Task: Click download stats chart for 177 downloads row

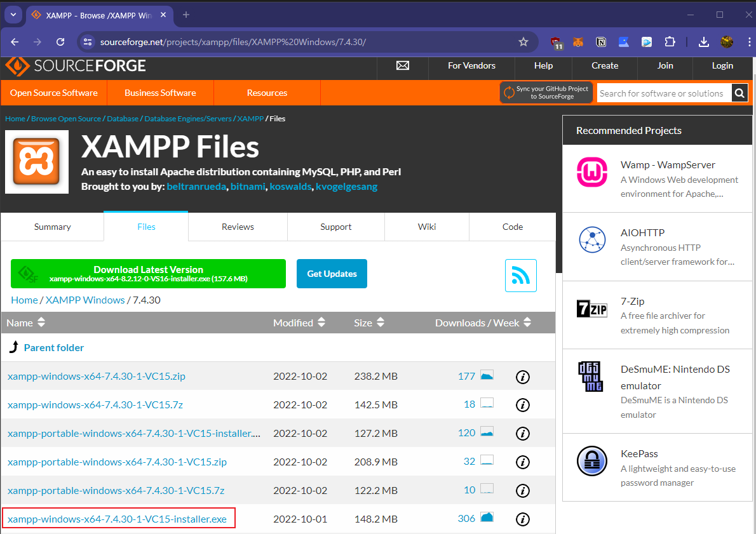Action: (487, 375)
